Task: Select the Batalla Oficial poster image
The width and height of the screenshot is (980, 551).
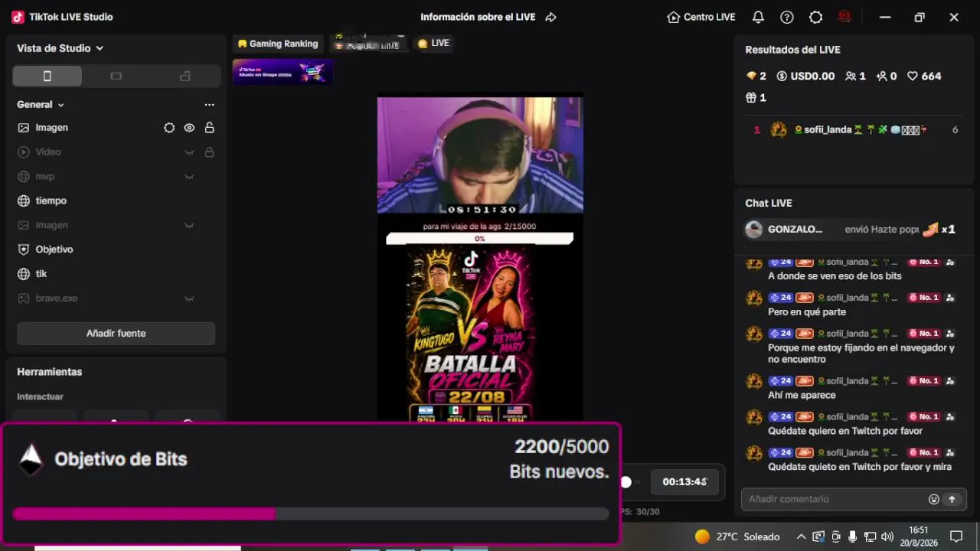Action: [x=471, y=333]
